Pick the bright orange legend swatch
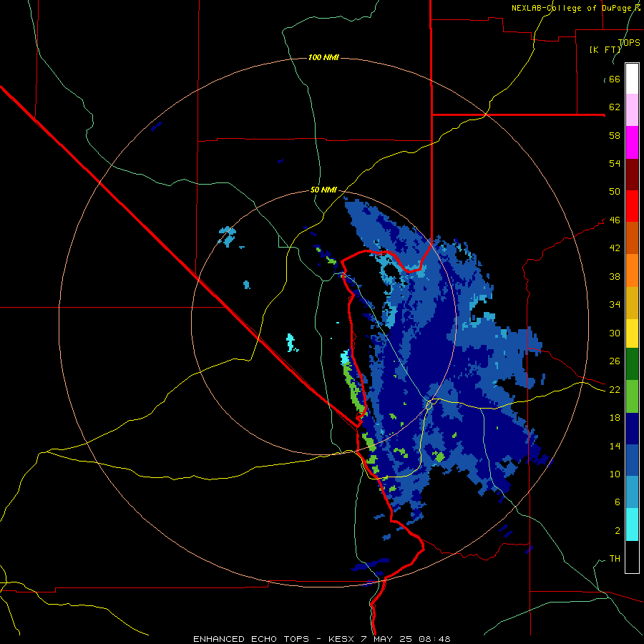Image resolution: width=644 pixels, height=644 pixels. point(632,270)
